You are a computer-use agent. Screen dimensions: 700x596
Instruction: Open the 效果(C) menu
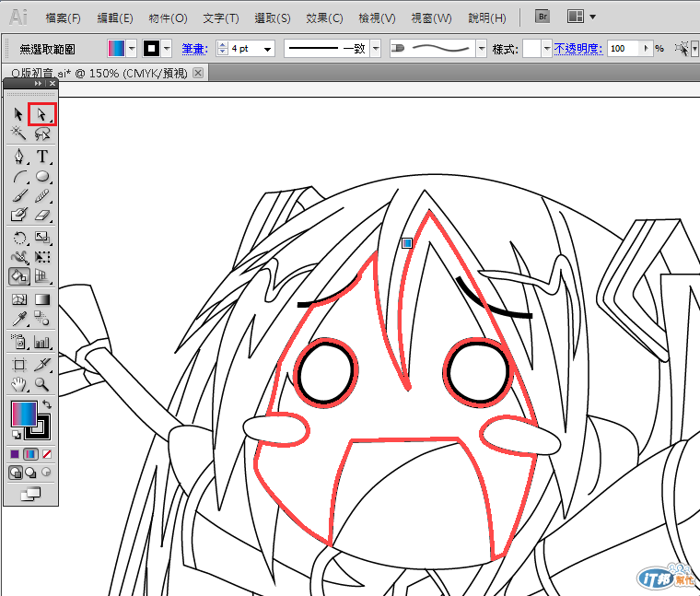[324, 18]
